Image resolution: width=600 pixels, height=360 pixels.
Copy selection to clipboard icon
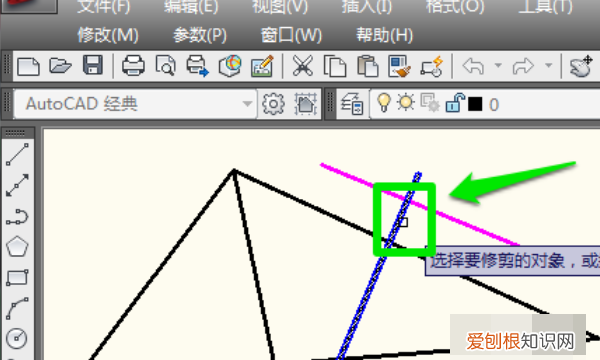(335, 66)
